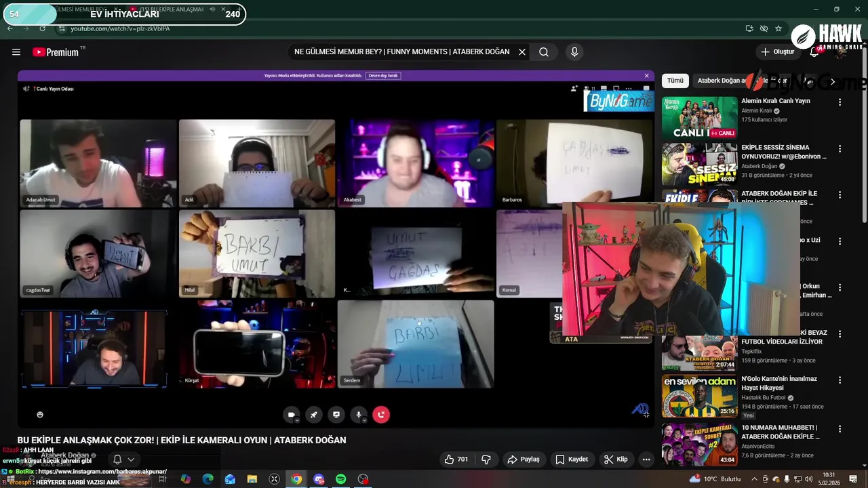Toggle microphone in the call controls
The image size is (868, 488).
click(359, 415)
